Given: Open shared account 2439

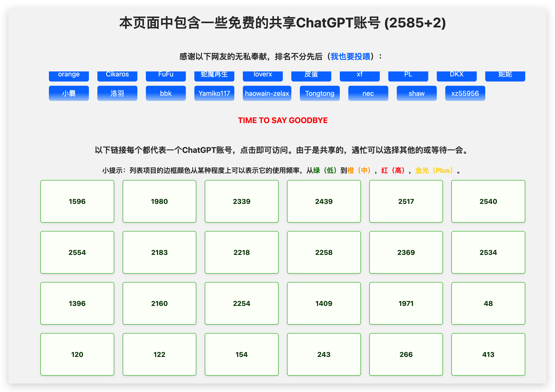Looking at the screenshot, I should point(324,201).
